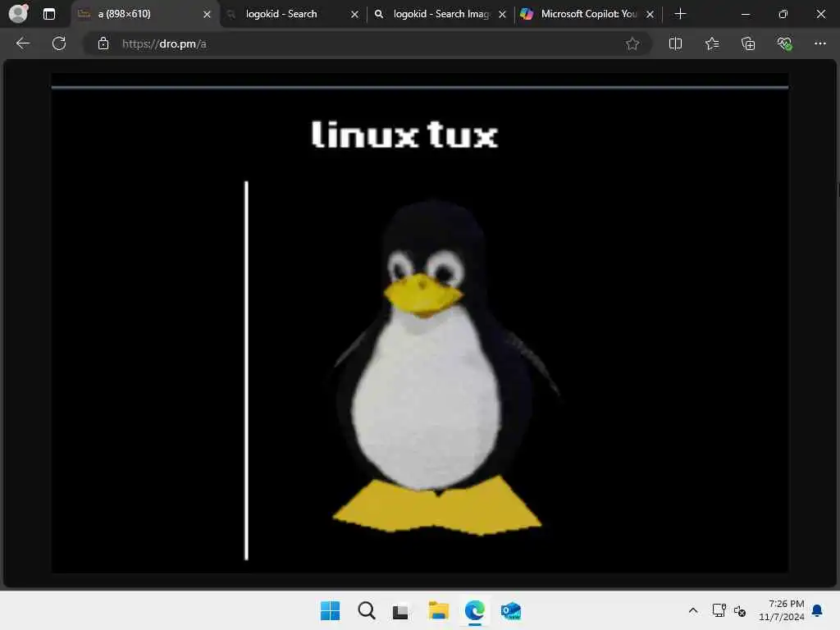Screen dimensions: 840x630
Task: Open the network status tray icon
Action: [719, 610]
